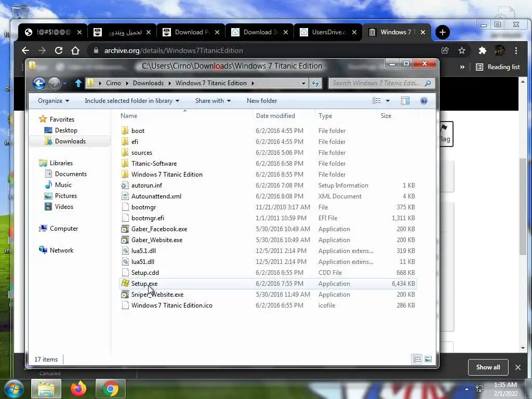Switch to Chrome tab Download P

tap(190, 32)
